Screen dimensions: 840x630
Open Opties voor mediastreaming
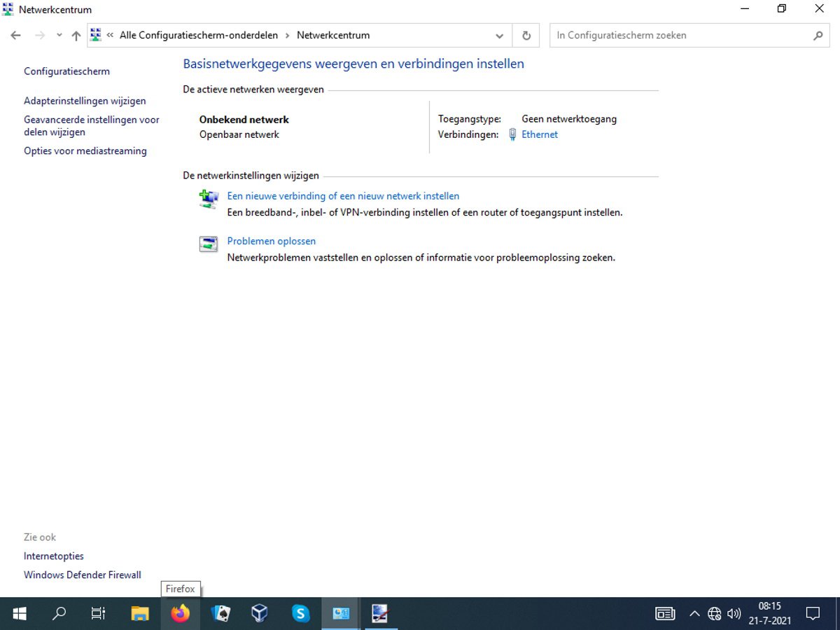(x=85, y=150)
